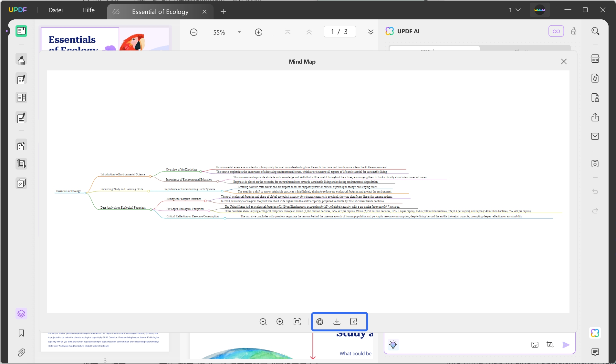Open the Protect PDF lock icon
This screenshot has width=616, height=364.
[595, 98]
